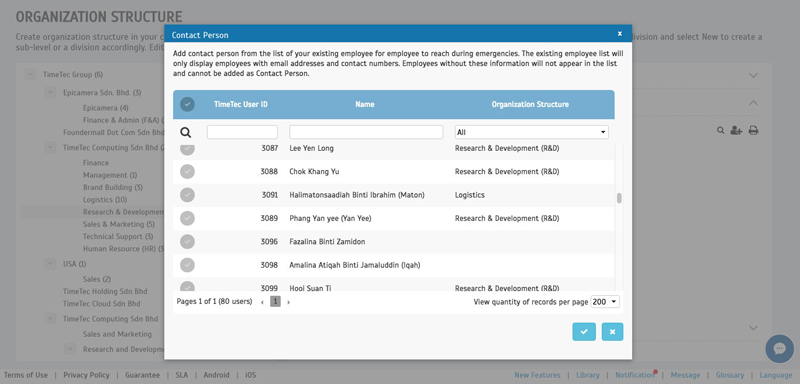This screenshot has width=800, height=384.
Task: Open the Organization Structure 'All' filter dropdown
Action: point(532,132)
